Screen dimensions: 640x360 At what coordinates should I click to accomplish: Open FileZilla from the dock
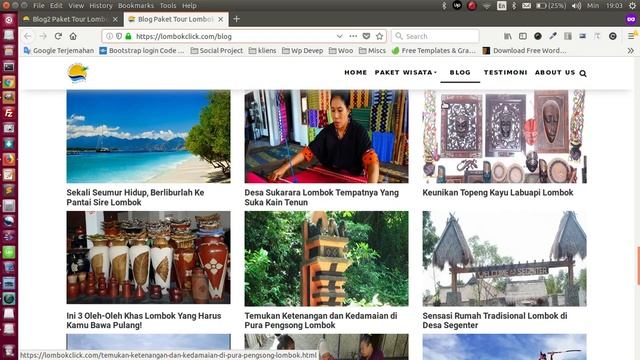click(x=9, y=113)
